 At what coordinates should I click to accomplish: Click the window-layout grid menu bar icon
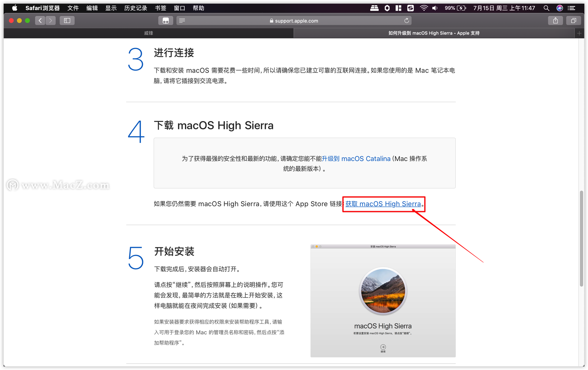(x=398, y=8)
